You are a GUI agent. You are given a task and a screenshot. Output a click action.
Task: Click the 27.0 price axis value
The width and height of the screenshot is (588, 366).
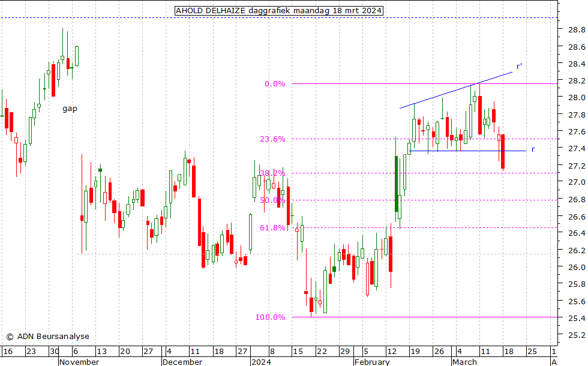(x=577, y=182)
